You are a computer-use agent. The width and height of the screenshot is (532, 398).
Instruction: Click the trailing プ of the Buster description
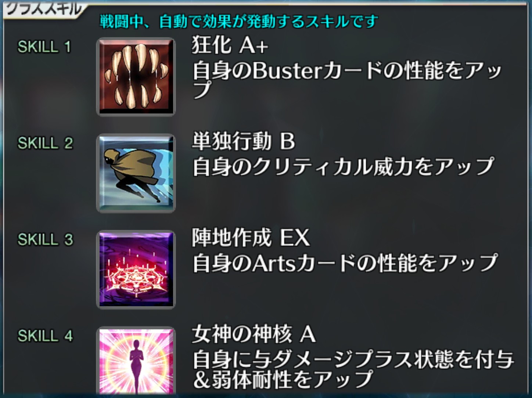(x=202, y=90)
